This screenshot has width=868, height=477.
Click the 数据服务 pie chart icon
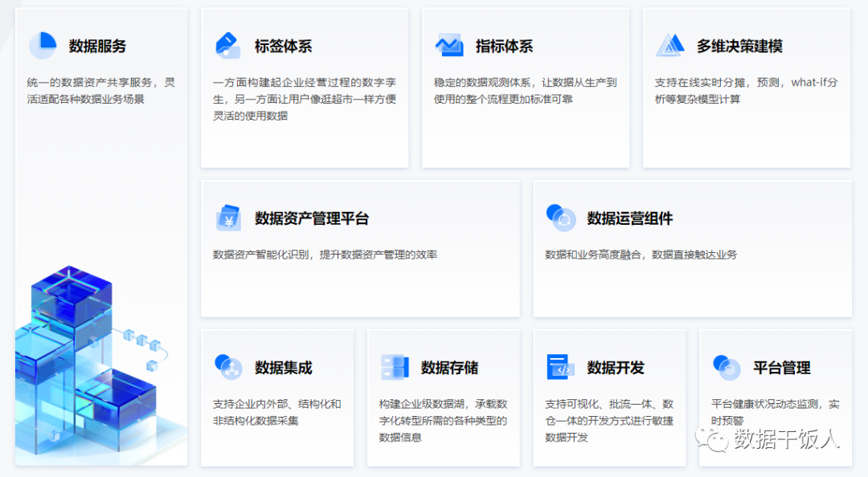[x=43, y=46]
